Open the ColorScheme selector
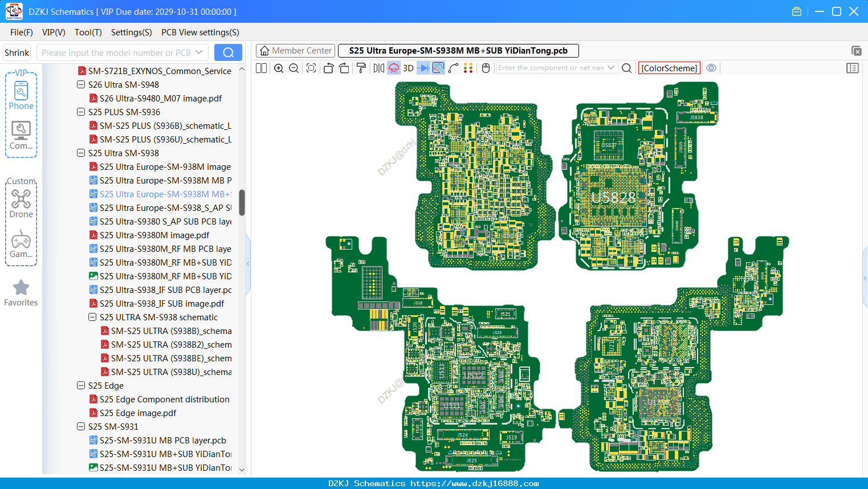 [x=669, y=68]
